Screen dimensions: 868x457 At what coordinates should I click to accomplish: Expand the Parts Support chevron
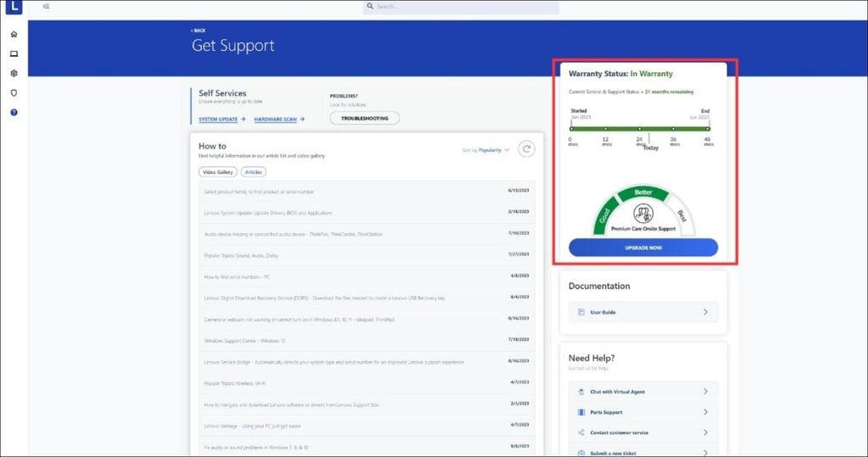click(705, 412)
